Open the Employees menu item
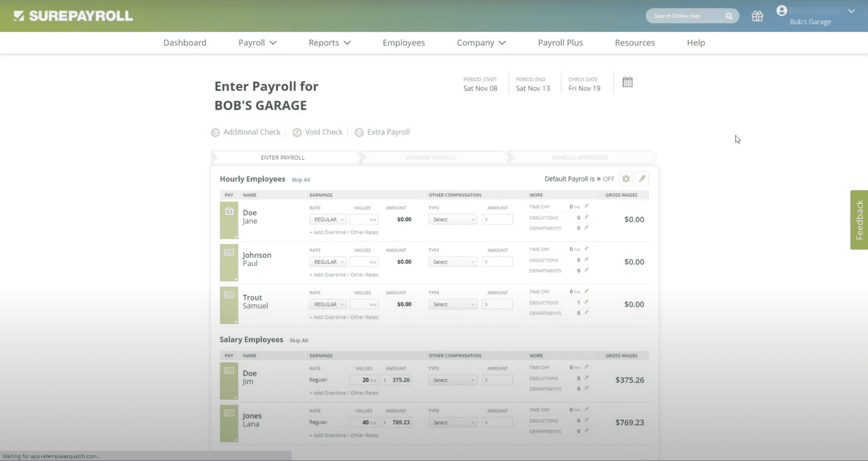The image size is (868, 461). 403,42
